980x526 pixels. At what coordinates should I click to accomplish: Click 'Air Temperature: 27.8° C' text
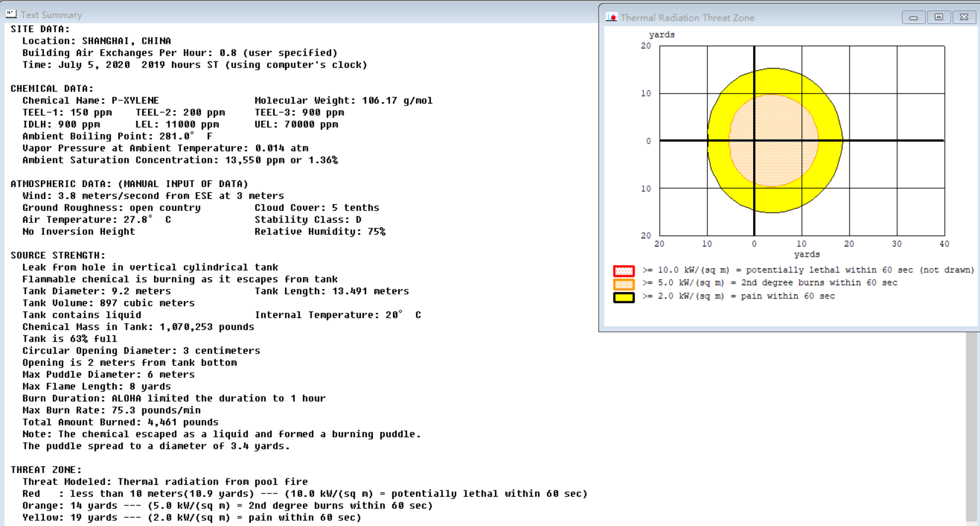pyautogui.click(x=96, y=220)
